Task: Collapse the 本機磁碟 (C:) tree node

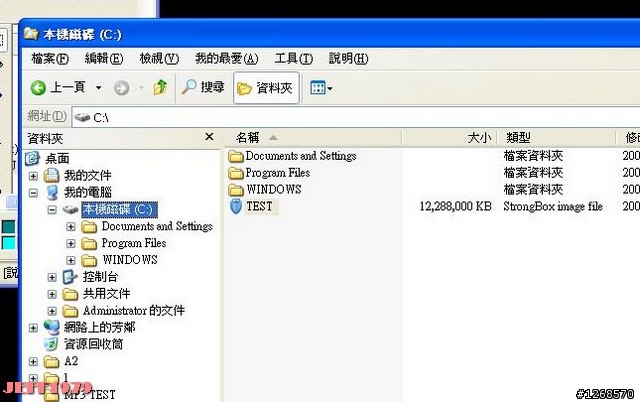Action: coord(52,210)
